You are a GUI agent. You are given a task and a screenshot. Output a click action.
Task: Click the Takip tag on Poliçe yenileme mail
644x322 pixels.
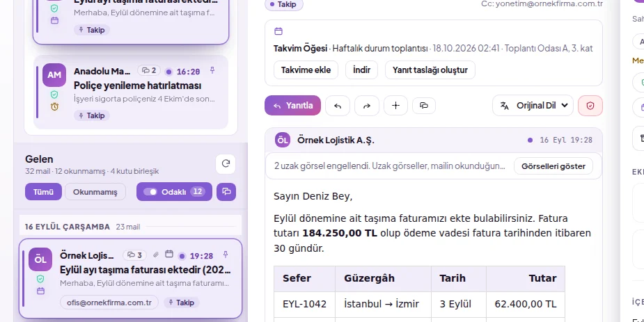coord(92,115)
